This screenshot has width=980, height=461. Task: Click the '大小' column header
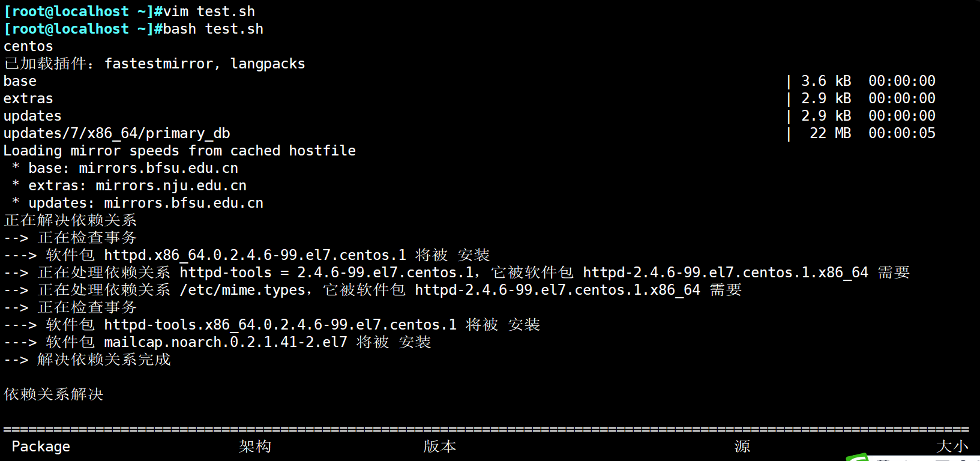(x=952, y=447)
